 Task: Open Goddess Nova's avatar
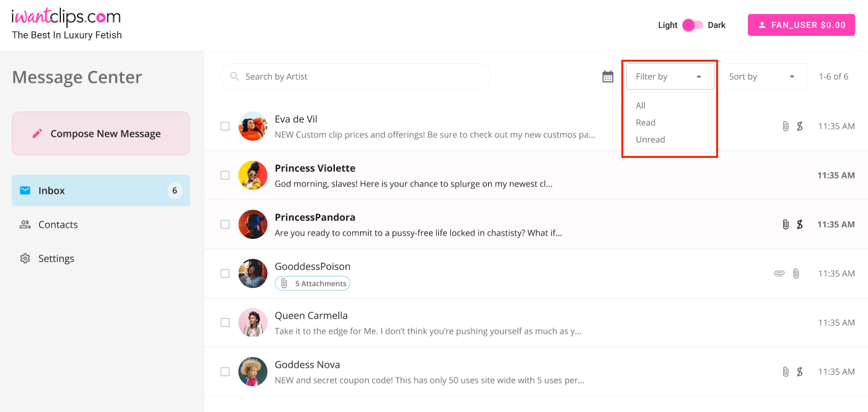tap(253, 372)
